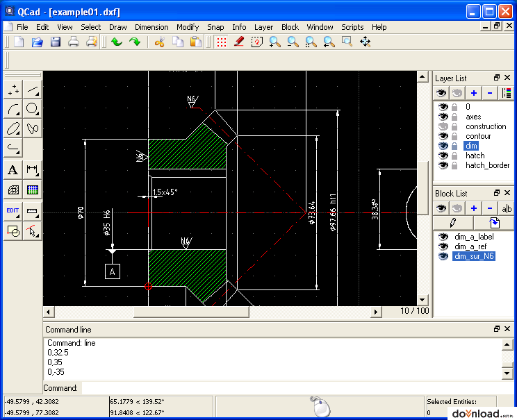This screenshot has height=420, width=517.
Task: Select the Raster Image tool
Action: (32, 190)
